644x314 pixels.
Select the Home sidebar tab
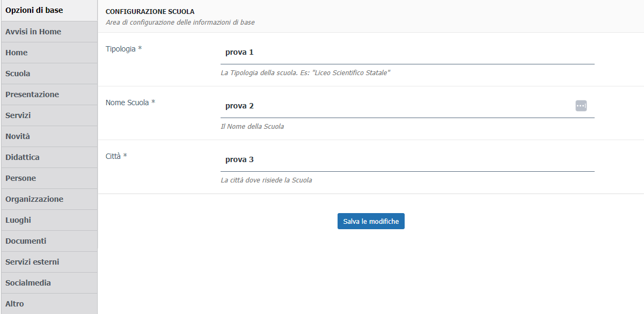pos(49,53)
